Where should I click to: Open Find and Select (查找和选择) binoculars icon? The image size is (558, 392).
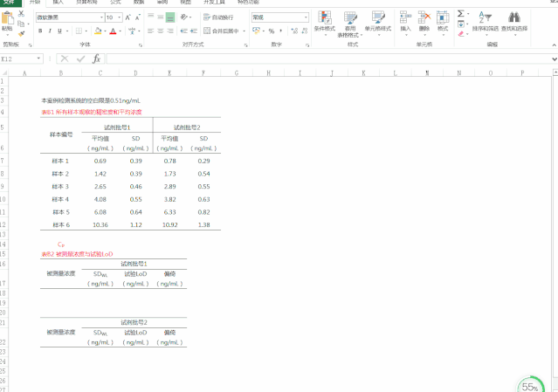(514, 19)
